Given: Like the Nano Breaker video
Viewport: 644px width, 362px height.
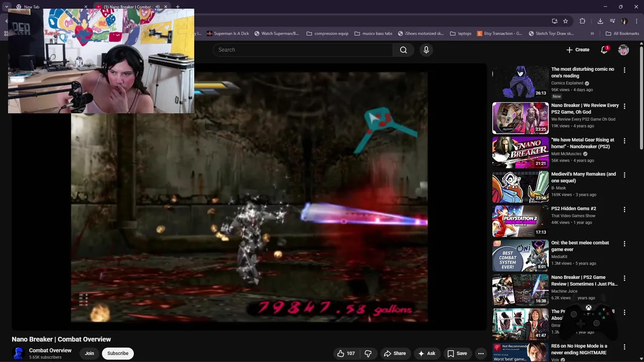Looking at the screenshot, I should 346,353.
